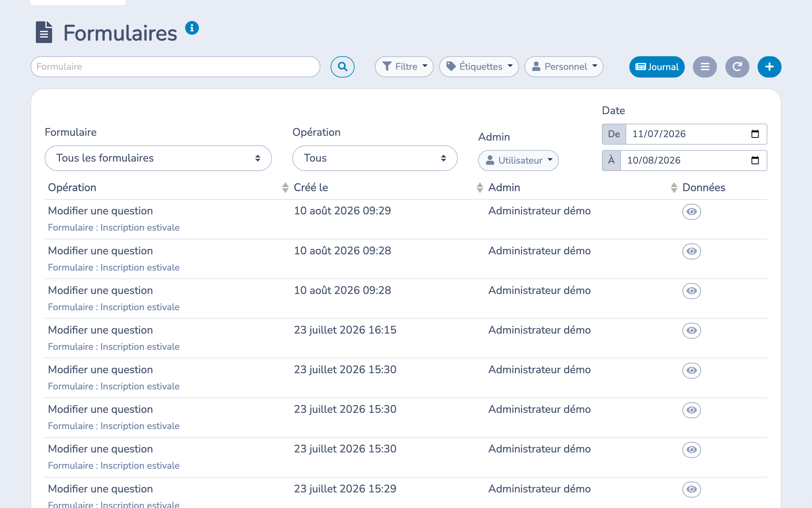The height and width of the screenshot is (508, 812).
Task: Open calendar picker for De date
Action: 755,134
